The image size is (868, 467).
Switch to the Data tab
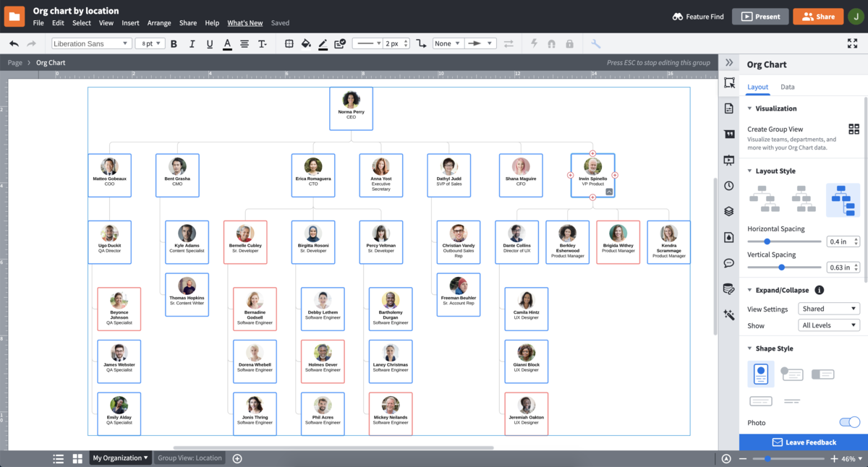click(x=787, y=87)
